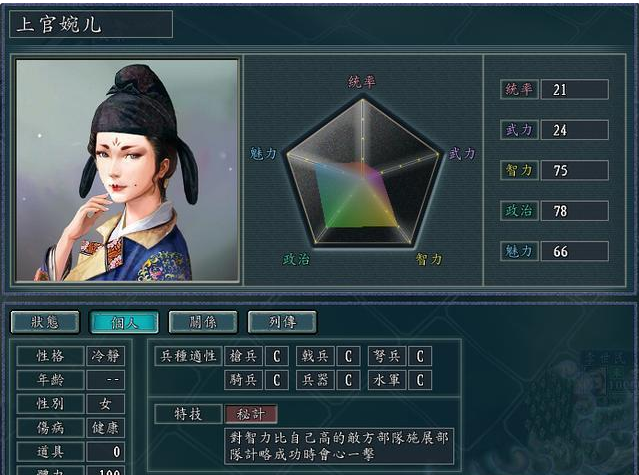The width and height of the screenshot is (639, 475).
Task: Click the 水軍 troop aptitude label
Action: click(387, 380)
